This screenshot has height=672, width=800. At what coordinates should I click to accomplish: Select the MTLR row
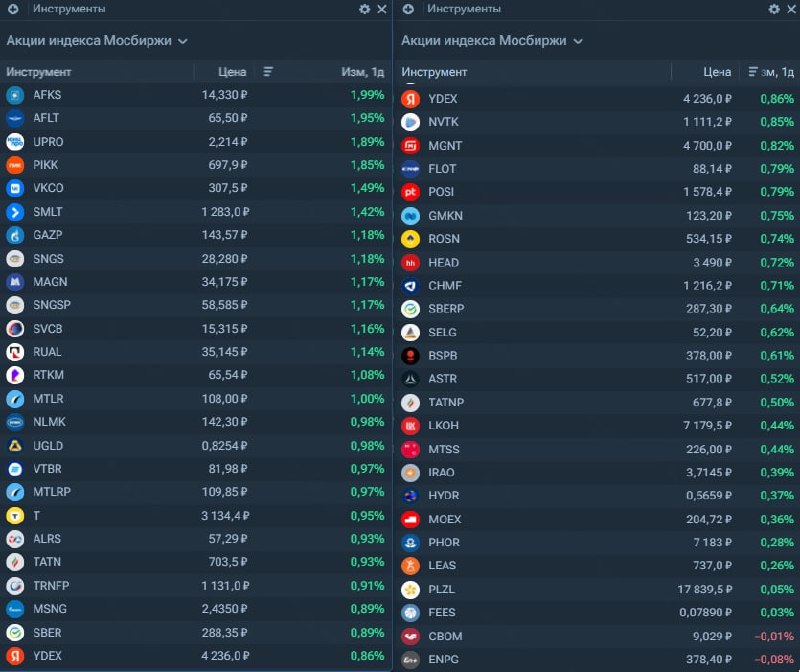point(196,399)
